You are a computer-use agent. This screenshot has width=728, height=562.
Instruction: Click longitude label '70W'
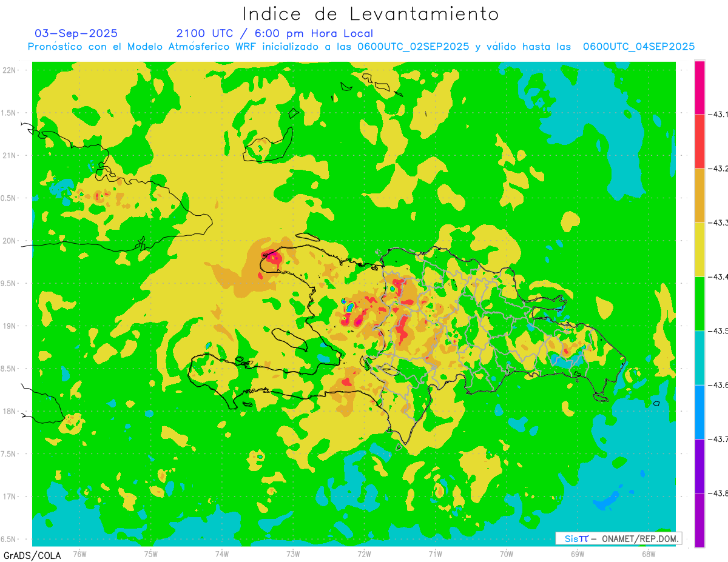pos(507,554)
